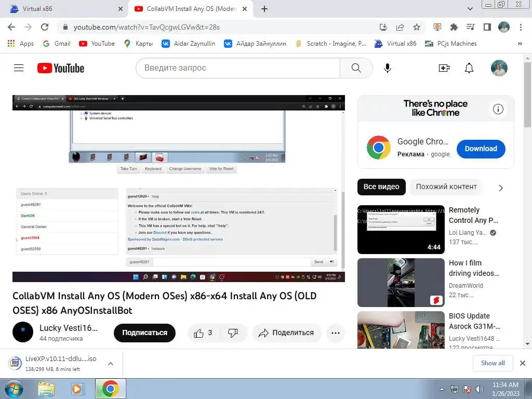Image resolution: width=532 pixels, height=399 pixels.
Task: Open the Карты bookmark
Action: click(138, 44)
